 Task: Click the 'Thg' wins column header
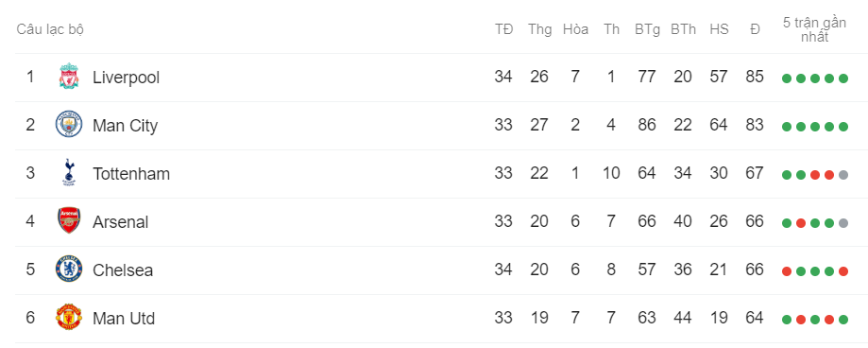coord(539,29)
